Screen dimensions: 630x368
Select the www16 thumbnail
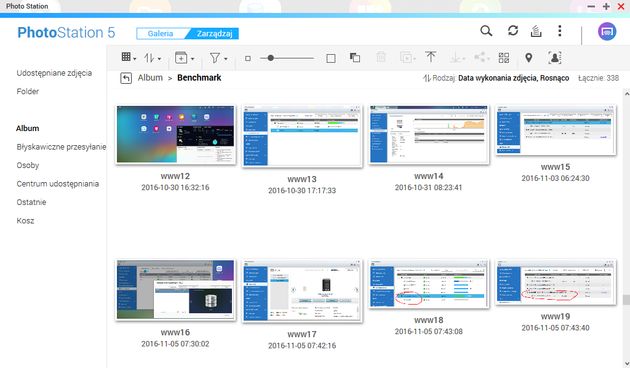(x=176, y=290)
